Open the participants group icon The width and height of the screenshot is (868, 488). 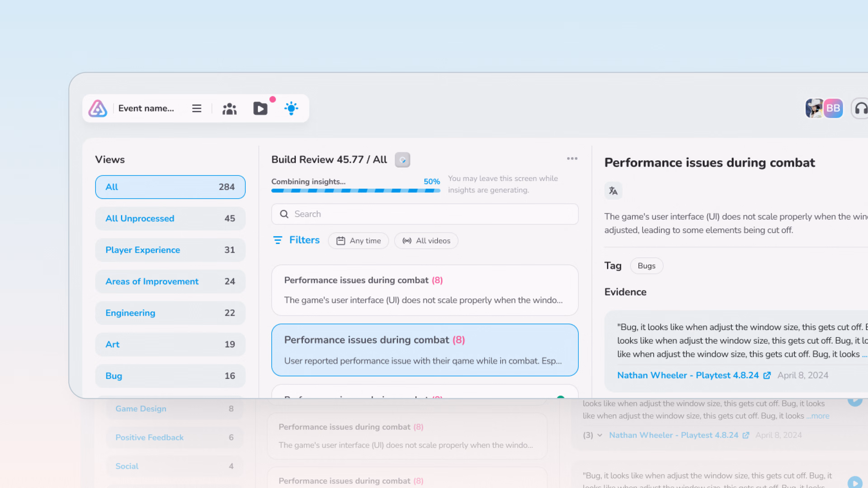point(229,108)
